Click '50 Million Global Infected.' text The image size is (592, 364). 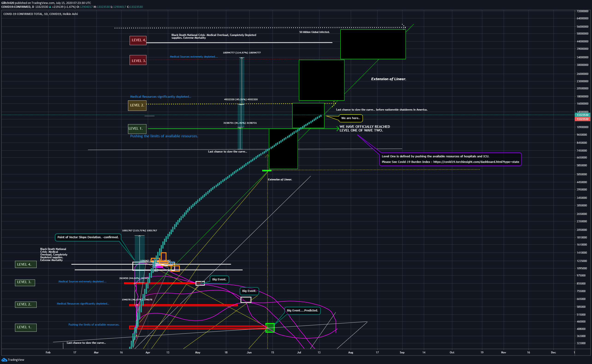click(x=314, y=32)
